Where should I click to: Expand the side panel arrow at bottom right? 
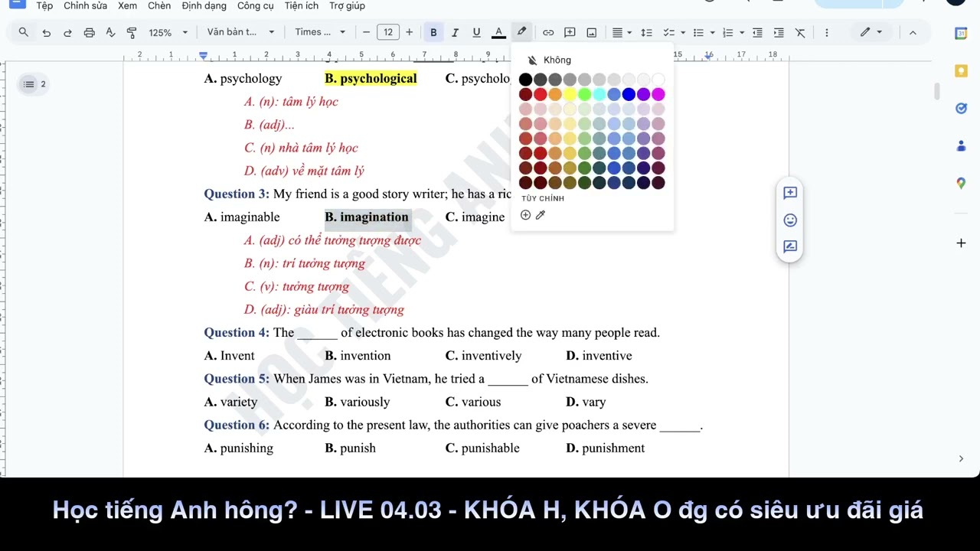pyautogui.click(x=961, y=458)
